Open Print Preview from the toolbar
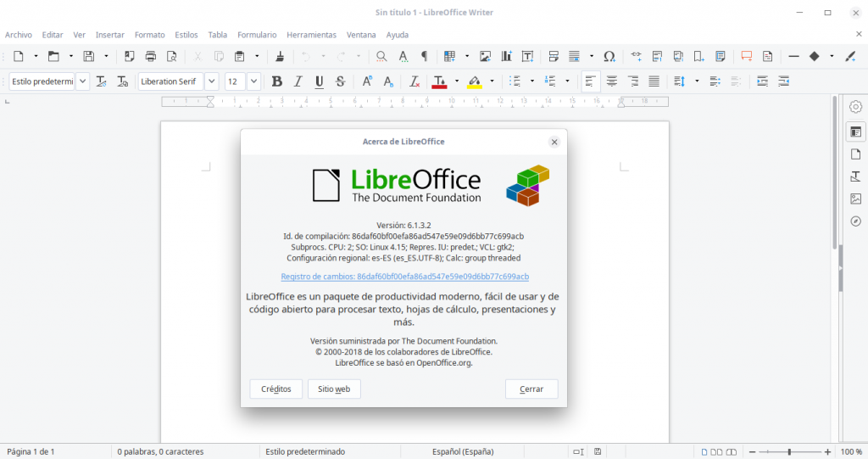This screenshot has height=459, width=868. (171, 56)
